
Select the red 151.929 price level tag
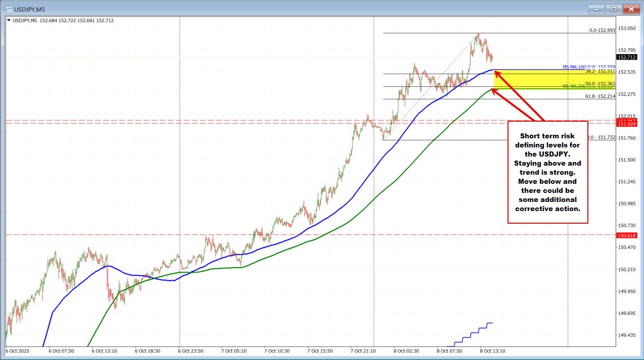627,124
